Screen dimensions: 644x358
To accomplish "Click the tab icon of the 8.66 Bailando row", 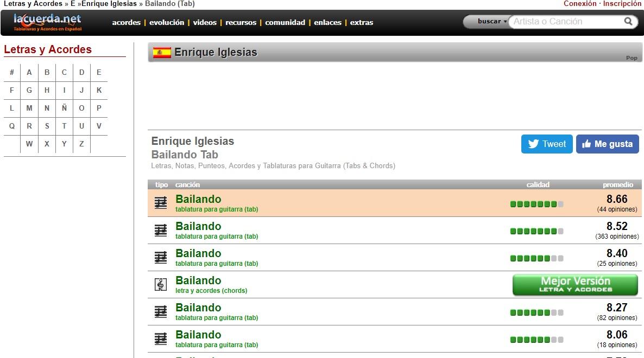I will tap(161, 203).
